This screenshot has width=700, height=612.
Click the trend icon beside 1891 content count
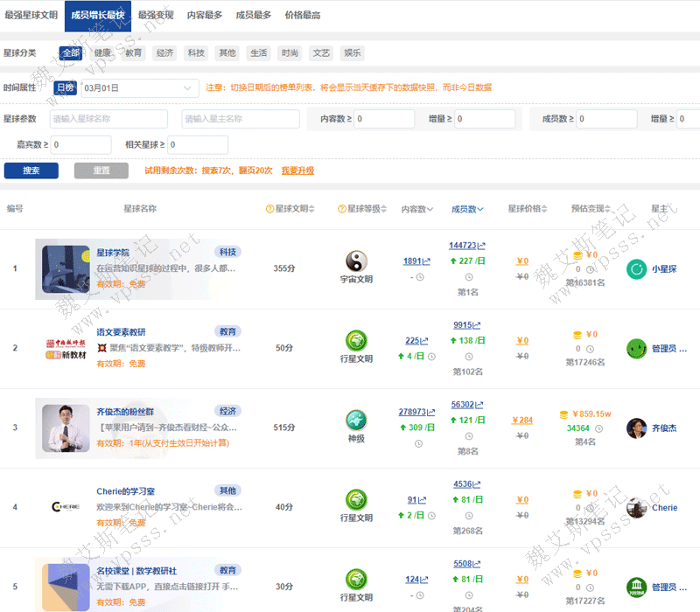pyautogui.click(x=425, y=261)
